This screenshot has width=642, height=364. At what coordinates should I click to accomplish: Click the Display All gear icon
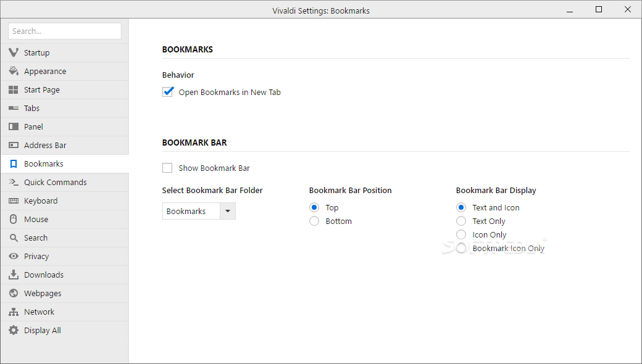click(14, 330)
